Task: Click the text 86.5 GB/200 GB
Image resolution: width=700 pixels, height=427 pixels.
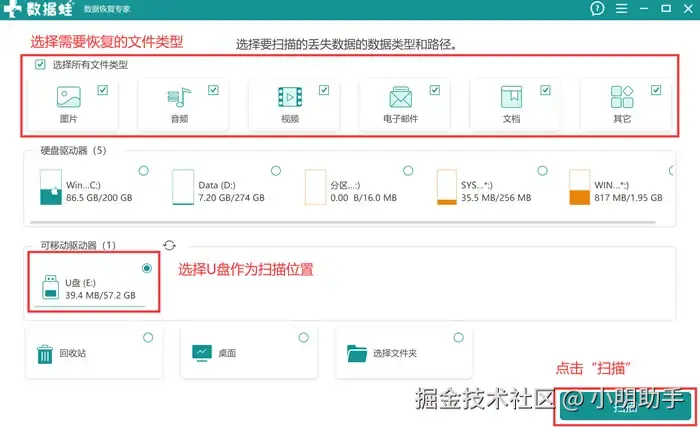Action: 99,198
